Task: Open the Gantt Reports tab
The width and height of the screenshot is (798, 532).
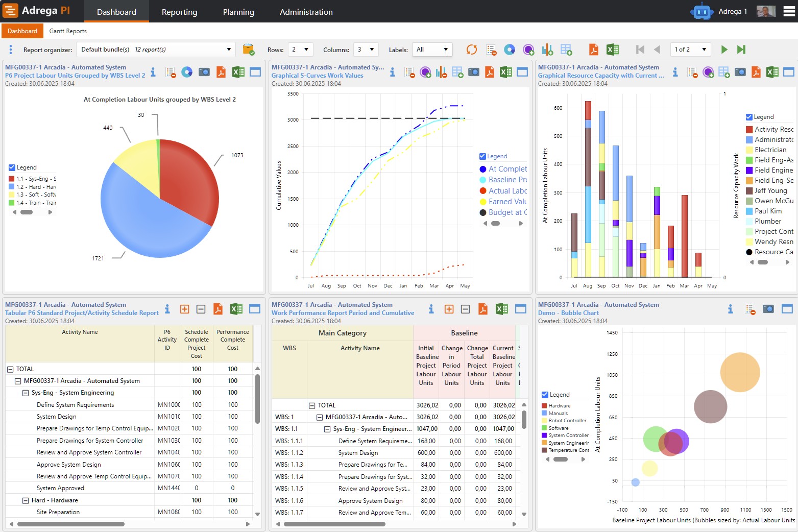Action: click(67, 31)
